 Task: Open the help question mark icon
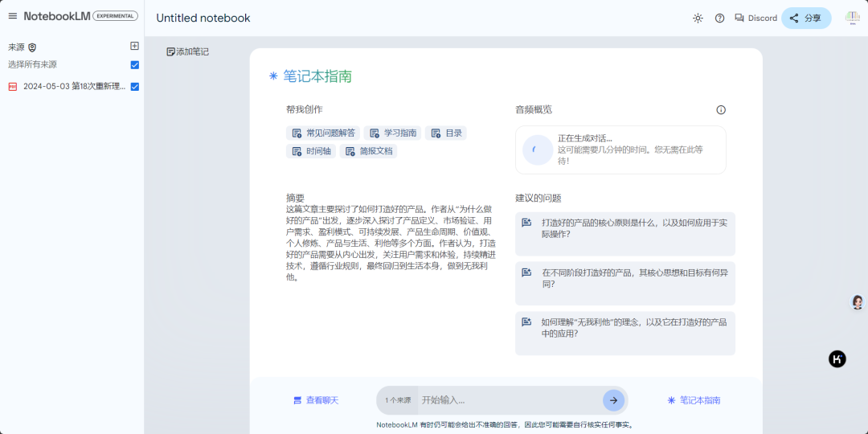tap(719, 18)
